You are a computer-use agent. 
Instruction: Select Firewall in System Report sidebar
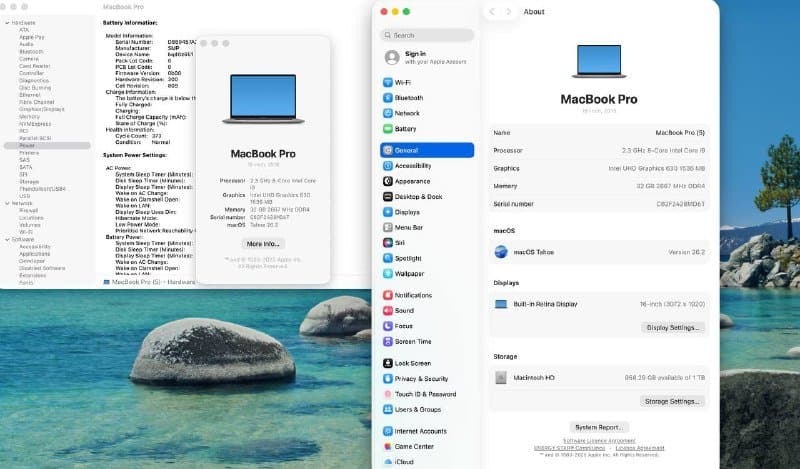[29, 210]
